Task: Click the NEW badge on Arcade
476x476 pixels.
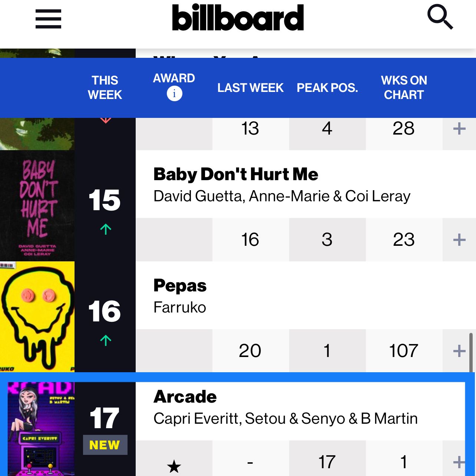Action: [x=105, y=445]
